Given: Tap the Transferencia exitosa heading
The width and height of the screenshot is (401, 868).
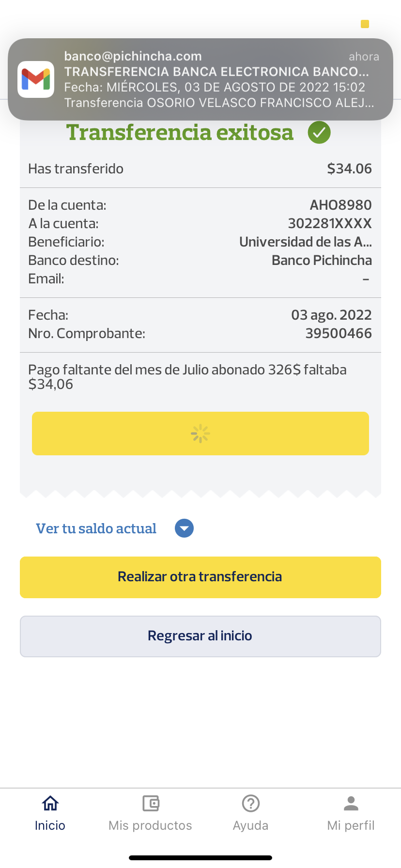Looking at the screenshot, I should click(180, 133).
